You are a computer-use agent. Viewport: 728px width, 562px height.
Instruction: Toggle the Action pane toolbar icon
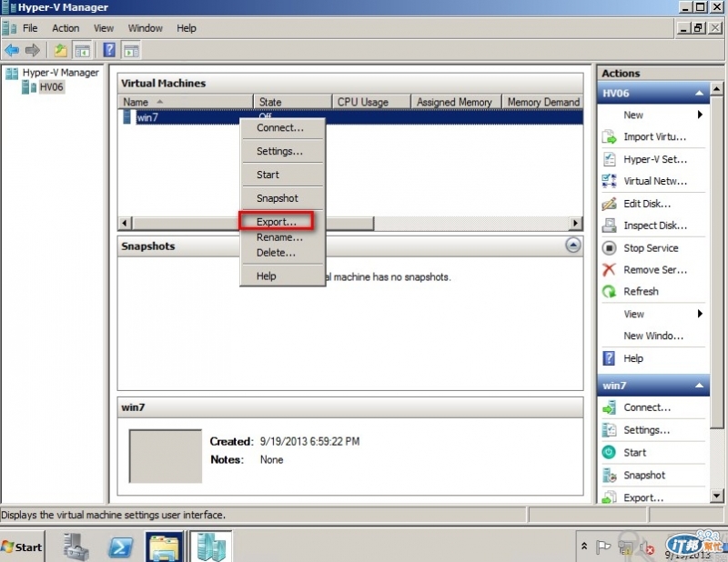pos(131,50)
